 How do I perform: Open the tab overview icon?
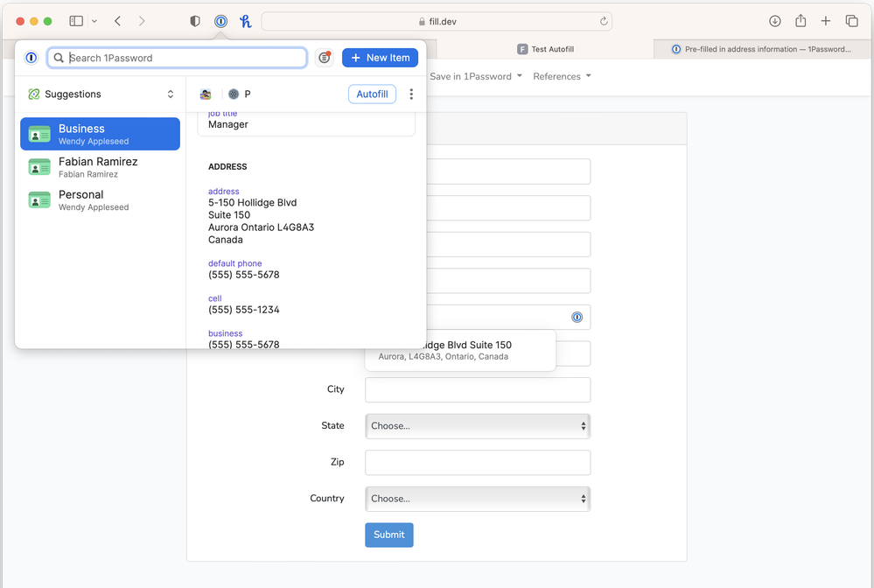pyautogui.click(x=851, y=21)
